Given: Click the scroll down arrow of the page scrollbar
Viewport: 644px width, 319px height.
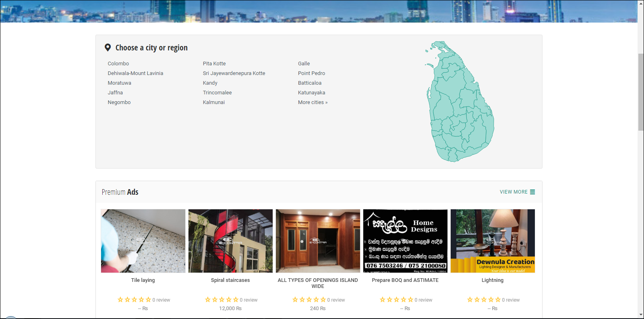Looking at the screenshot, I should (641, 315).
